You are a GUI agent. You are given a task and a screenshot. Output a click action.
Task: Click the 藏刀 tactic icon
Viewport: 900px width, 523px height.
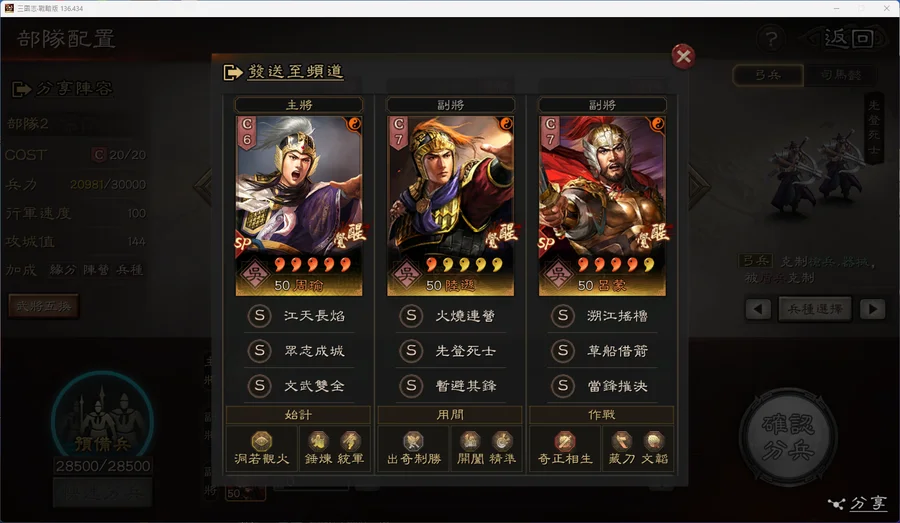click(622, 441)
